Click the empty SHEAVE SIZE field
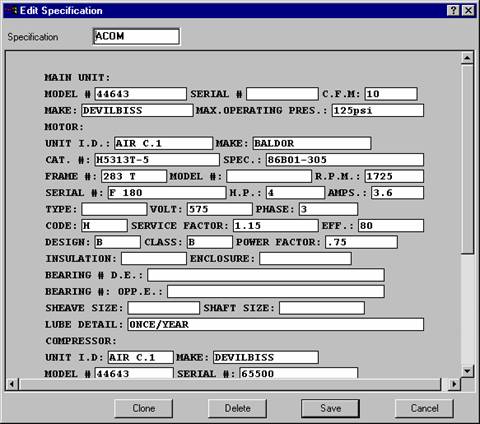The image size is (480, 424). click(x=163, y=308)
